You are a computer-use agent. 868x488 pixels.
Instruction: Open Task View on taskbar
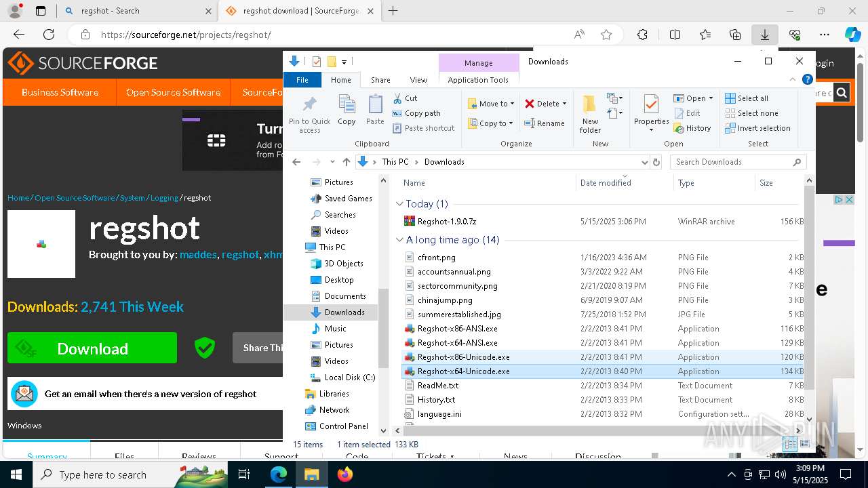coord(244,474)
